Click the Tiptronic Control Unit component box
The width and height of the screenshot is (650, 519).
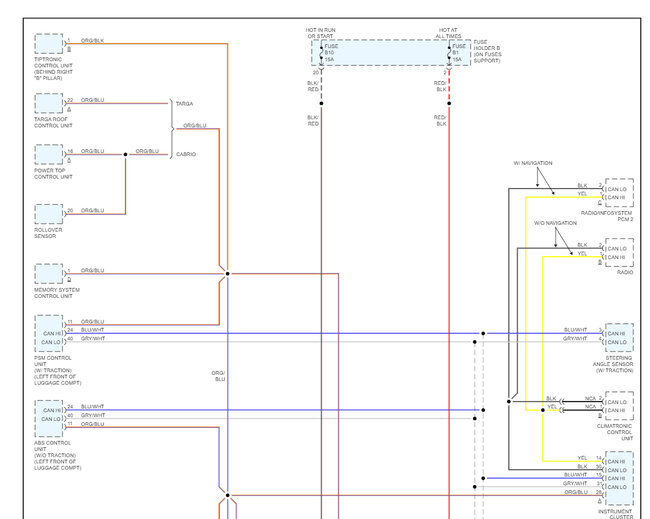click(49, 44)
